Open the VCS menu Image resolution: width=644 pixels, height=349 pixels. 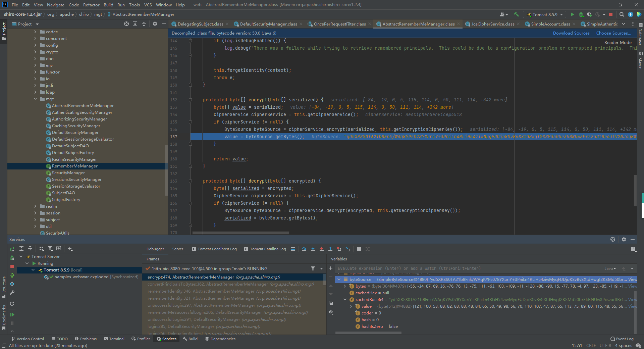tap(148, 5)
